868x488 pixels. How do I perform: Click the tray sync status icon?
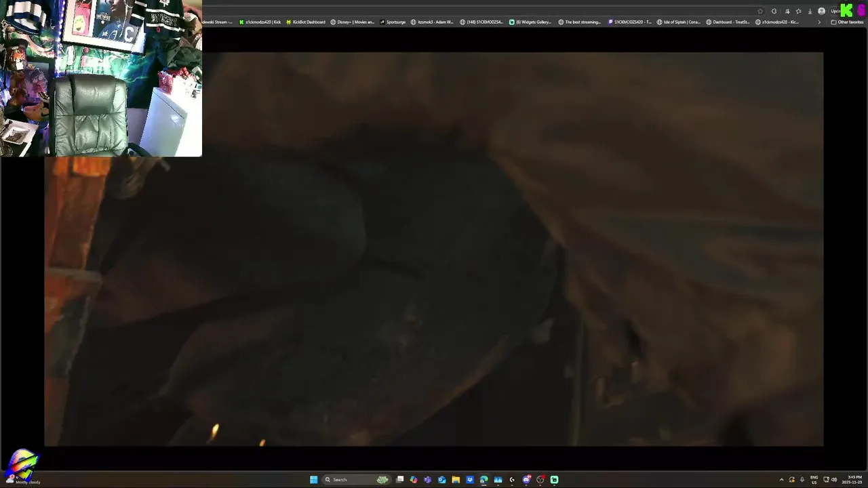(792, 480)
